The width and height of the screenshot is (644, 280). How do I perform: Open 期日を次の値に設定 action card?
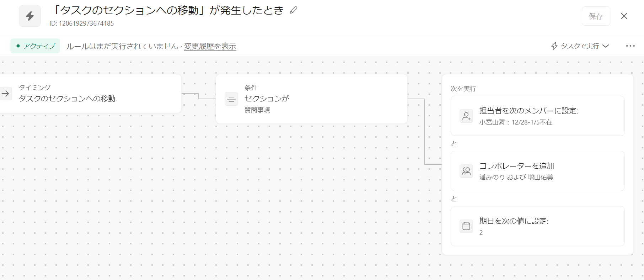coord(537,226)
